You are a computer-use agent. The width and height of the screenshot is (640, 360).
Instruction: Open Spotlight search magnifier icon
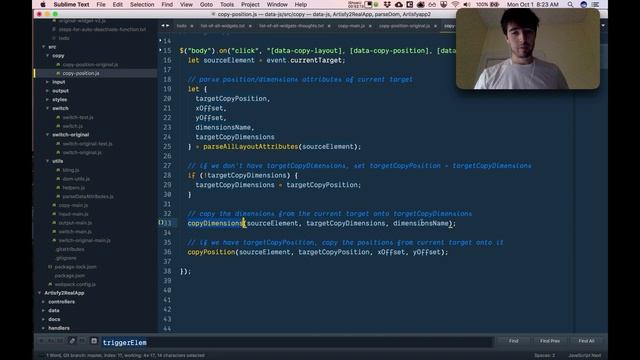coord(570,4)
